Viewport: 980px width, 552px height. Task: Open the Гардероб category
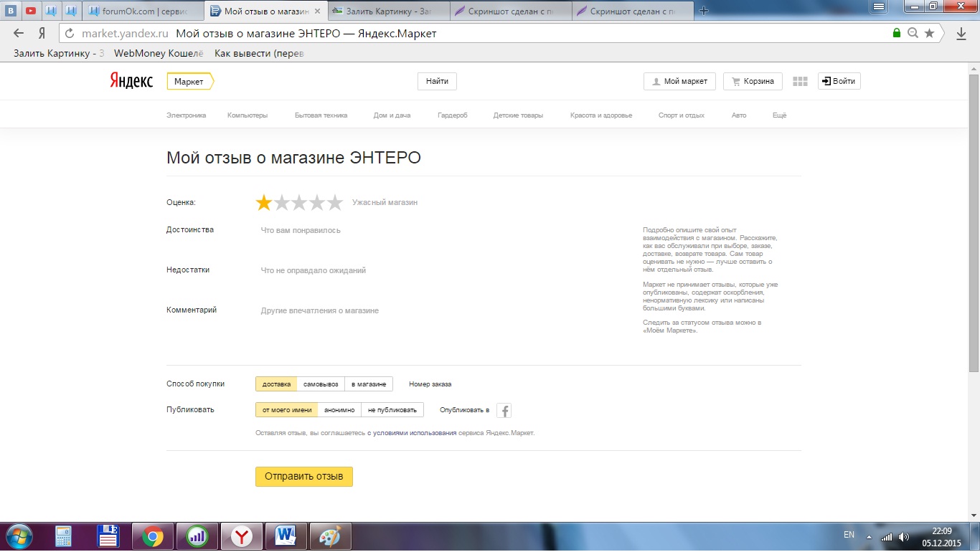[x=452, y=115]
